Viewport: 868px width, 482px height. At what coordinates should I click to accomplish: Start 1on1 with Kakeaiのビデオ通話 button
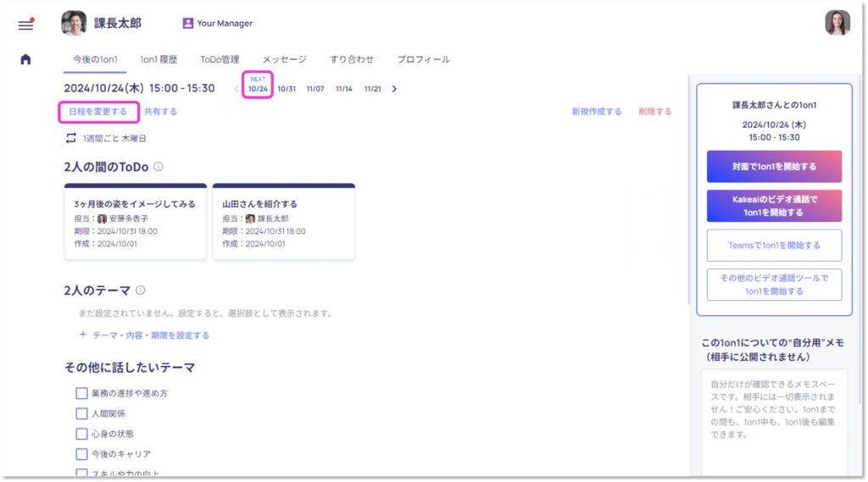pos(775,206)
